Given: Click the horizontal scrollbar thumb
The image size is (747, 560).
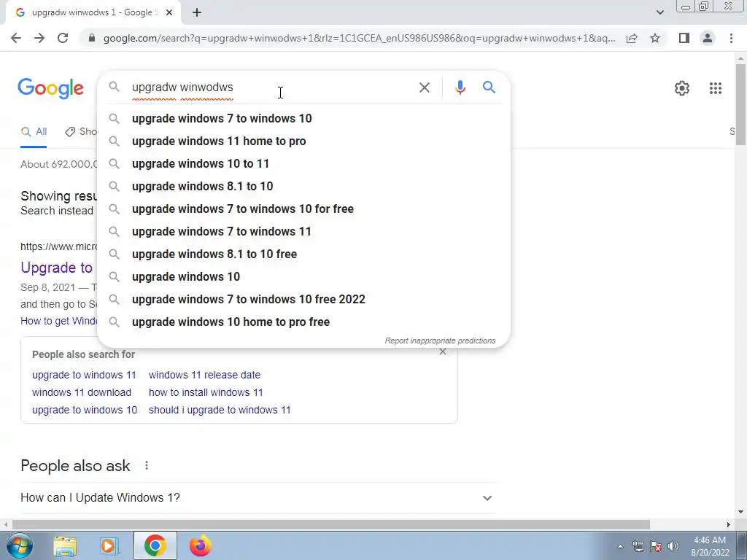Looking at the screenshot, I should click(331, 524).
